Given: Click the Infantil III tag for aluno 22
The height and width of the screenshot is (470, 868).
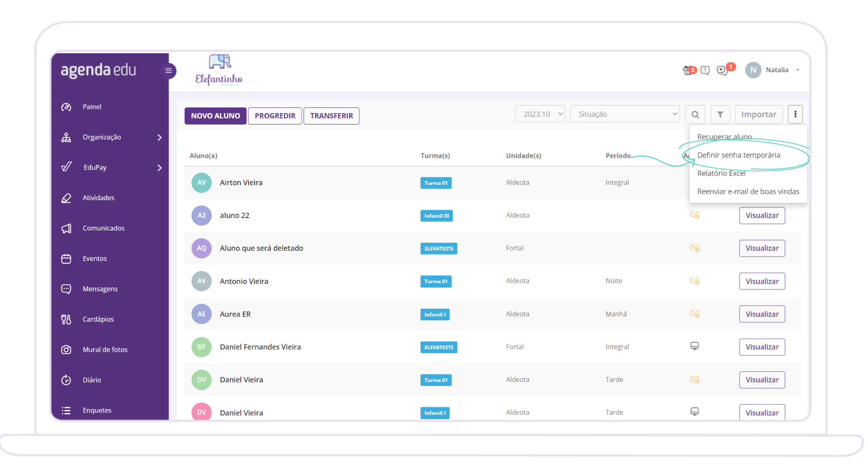Looking at the screenshot, I should (x=437, y=216).
